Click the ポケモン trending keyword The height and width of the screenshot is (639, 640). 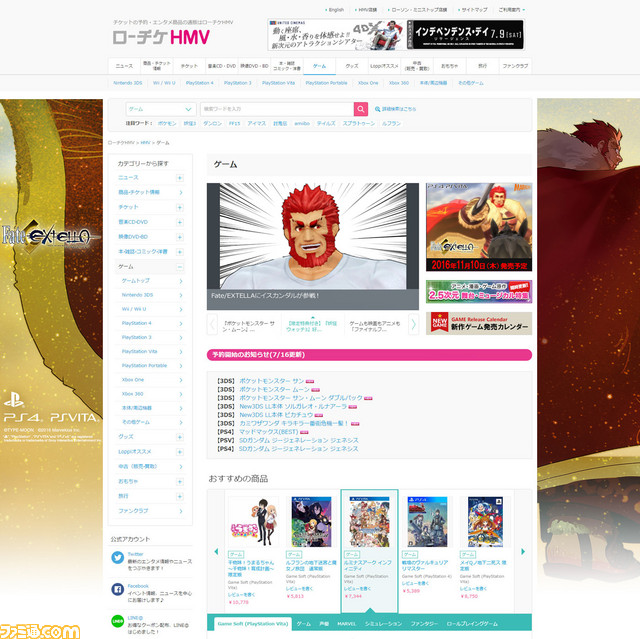(x=167, y=123)
